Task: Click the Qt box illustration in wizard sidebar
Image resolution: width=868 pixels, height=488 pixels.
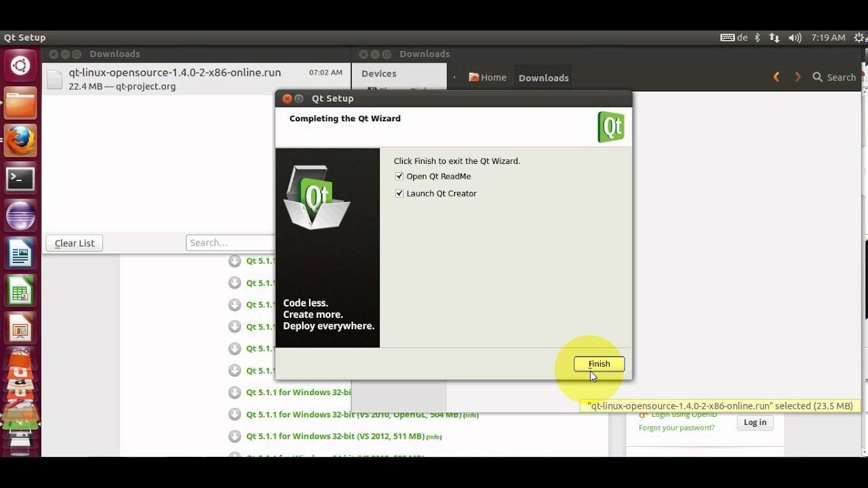Action: coord(316,197)
